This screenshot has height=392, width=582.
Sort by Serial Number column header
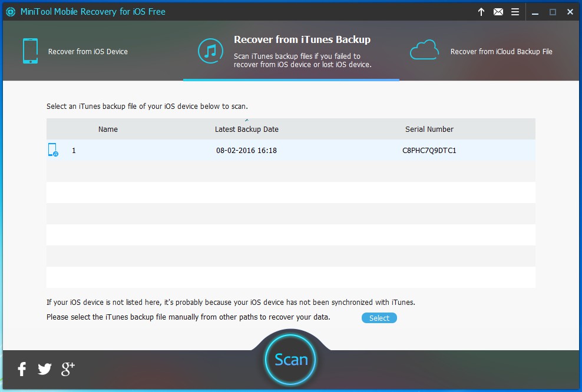tap(429, 129)
